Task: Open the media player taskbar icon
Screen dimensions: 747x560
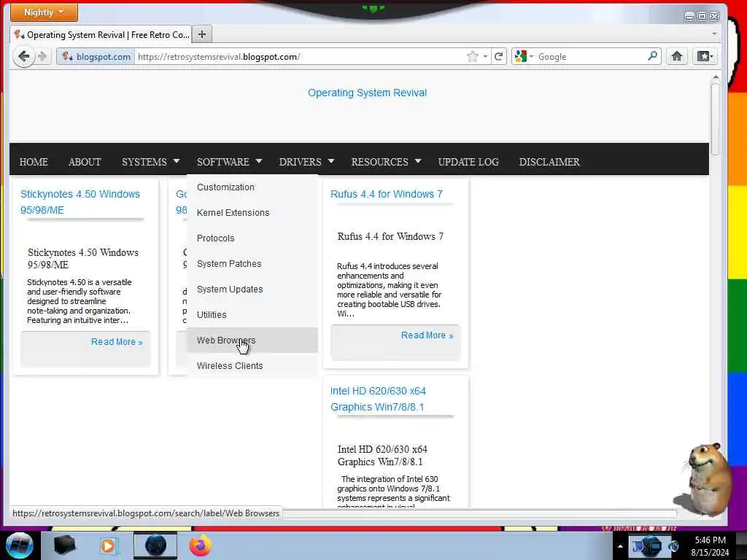Action: click(109, 545)
